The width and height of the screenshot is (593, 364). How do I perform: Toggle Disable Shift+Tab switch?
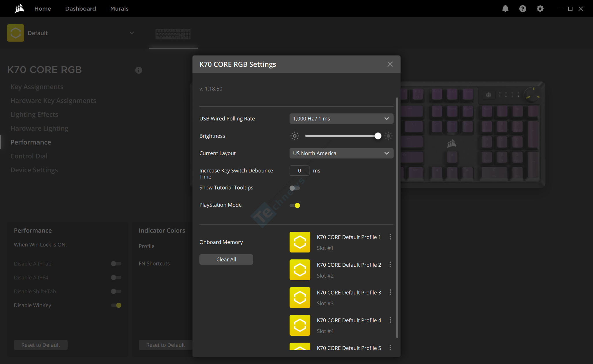coord(116,291)
